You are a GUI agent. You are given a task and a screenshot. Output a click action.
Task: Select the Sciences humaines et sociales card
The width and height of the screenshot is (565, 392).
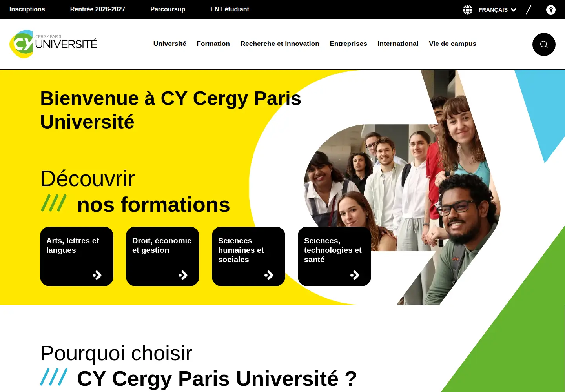pos(248,256)
